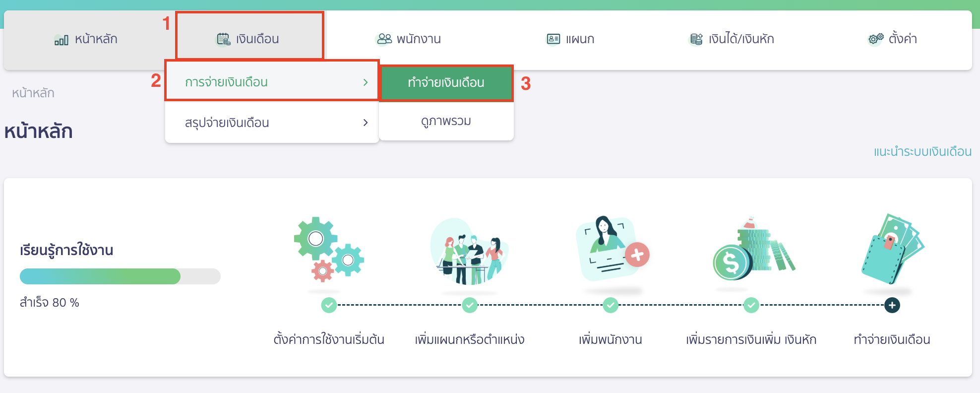Click the check mark above เพิ่มพนักงาน
The image size is (980, 393).
point(611,305)
